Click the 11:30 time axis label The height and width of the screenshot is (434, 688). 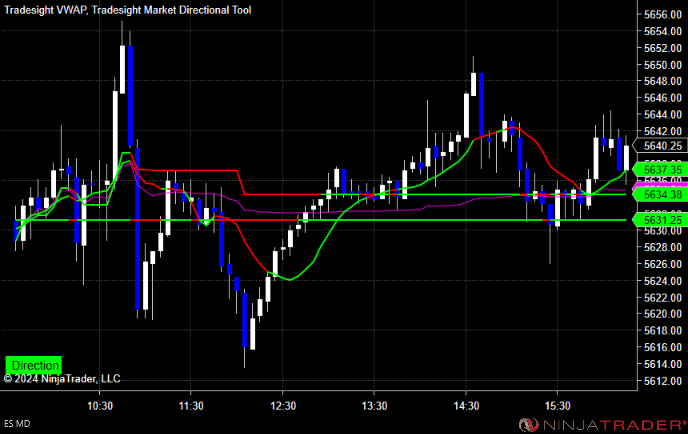pyautogui.click(x=191, y=406)
